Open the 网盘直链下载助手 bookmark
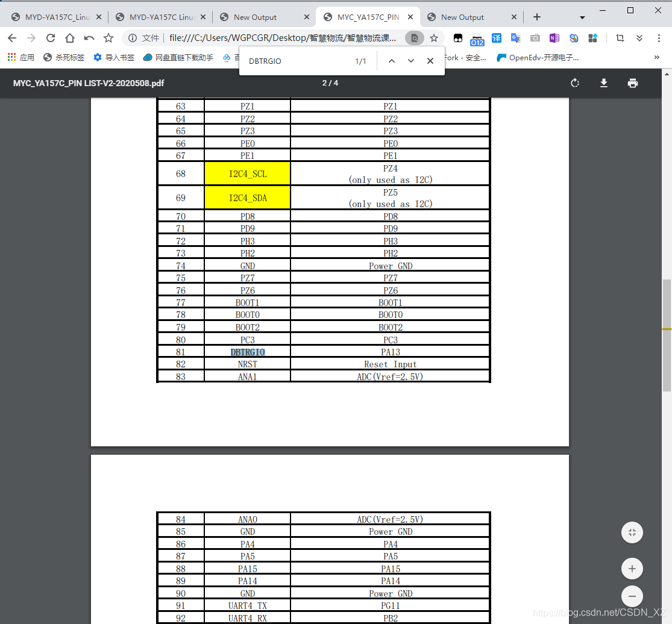The width and height of the screenshot is (672, 624). (x=178, y=57)
